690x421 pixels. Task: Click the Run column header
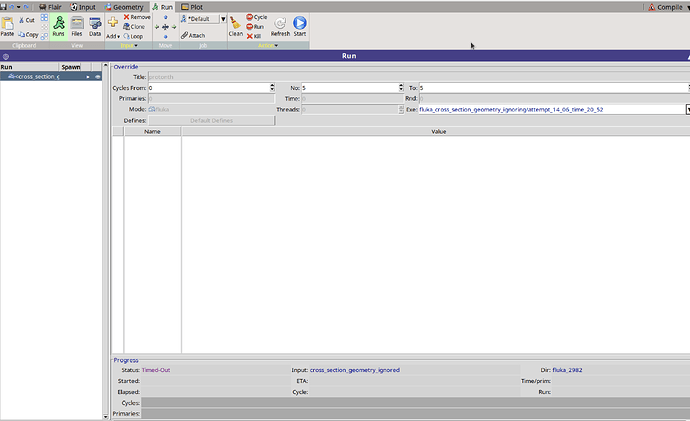[x=29, y=67]
